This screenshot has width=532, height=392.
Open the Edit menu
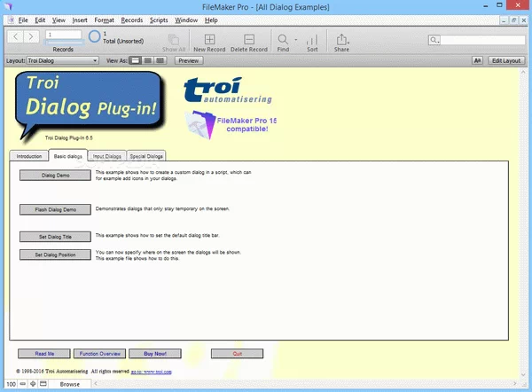click(40, 20)
